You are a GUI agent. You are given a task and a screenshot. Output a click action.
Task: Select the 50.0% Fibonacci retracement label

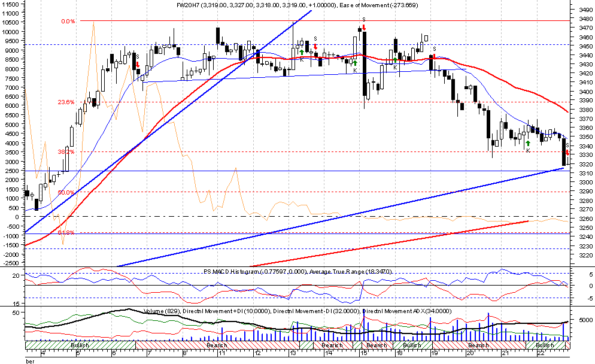coord(66,192)
